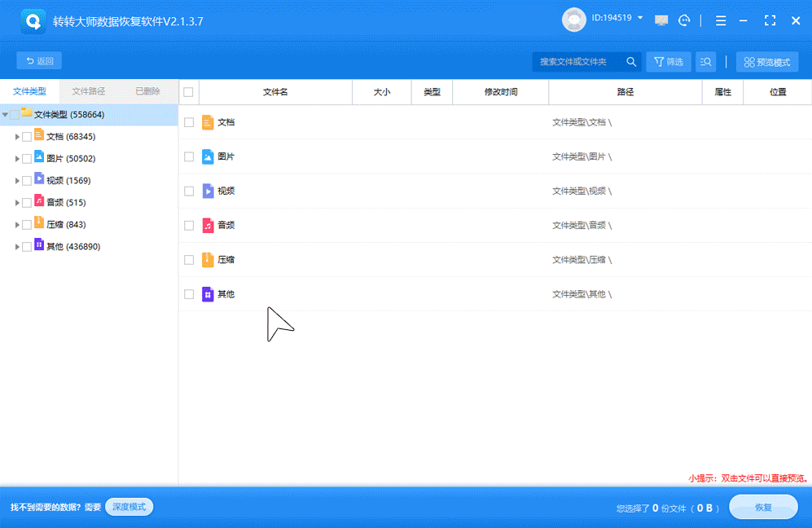Click the 筛选 filter icon button

point(668,61)
